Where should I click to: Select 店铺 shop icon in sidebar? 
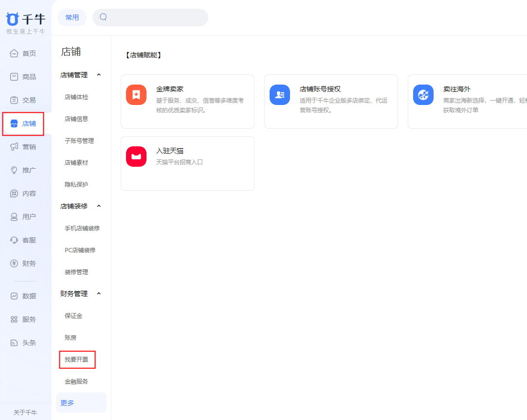[x=14, y=123]
